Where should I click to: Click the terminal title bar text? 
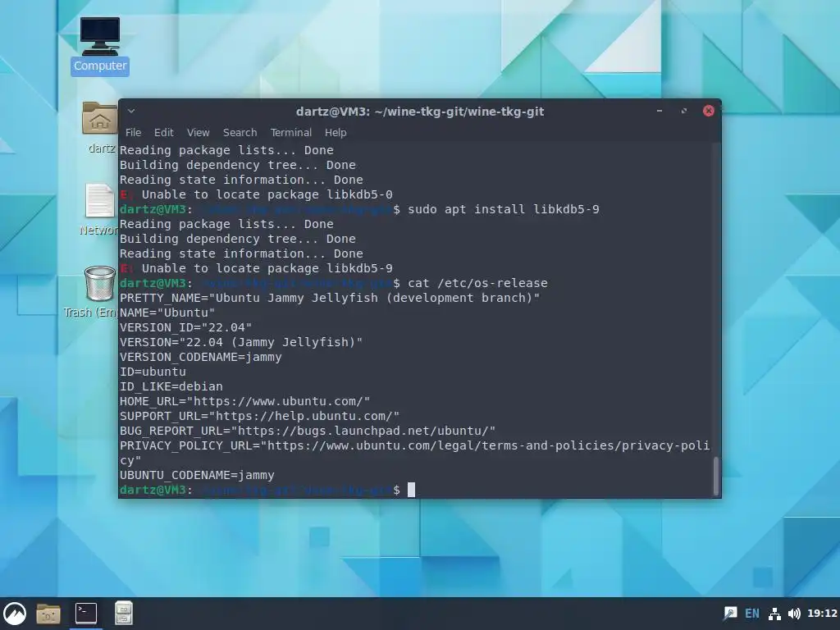click(420, 112)
